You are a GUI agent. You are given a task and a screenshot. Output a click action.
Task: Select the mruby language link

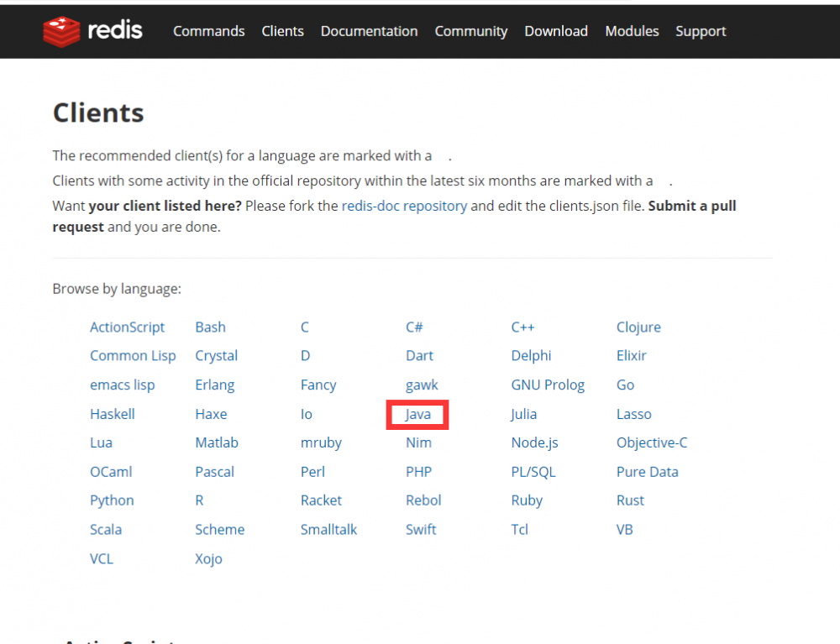321,442
